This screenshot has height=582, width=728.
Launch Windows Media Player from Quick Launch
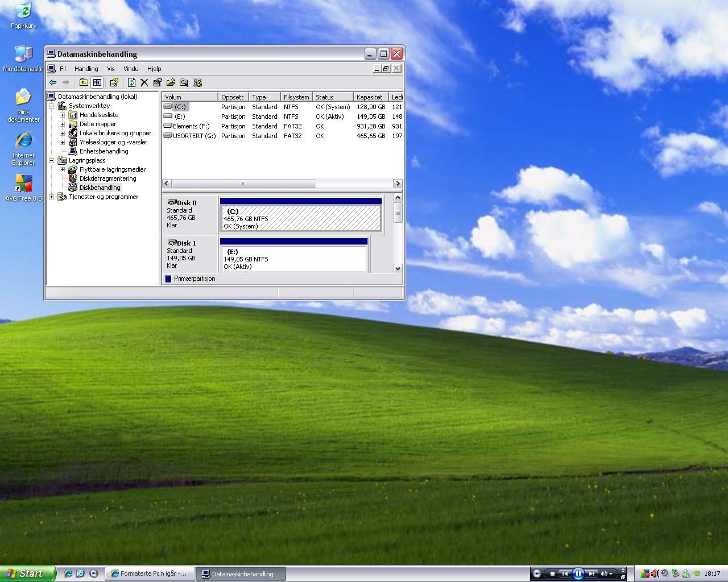coord(94,573)
